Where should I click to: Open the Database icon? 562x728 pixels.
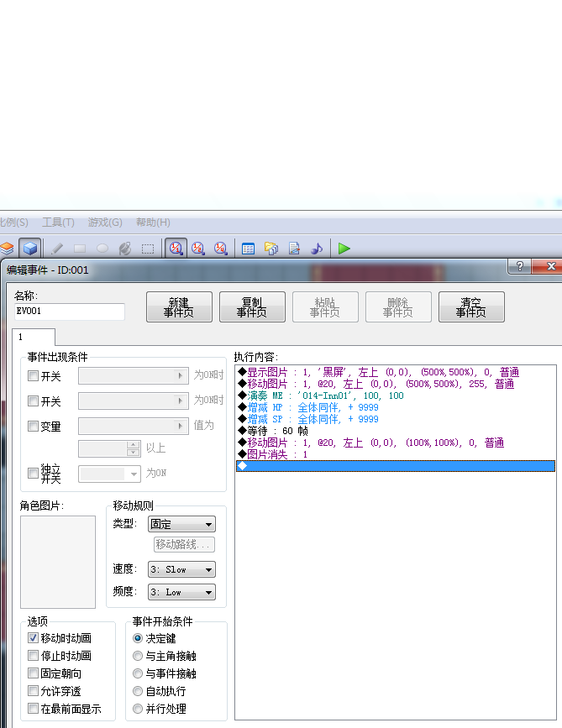point(248,249)
